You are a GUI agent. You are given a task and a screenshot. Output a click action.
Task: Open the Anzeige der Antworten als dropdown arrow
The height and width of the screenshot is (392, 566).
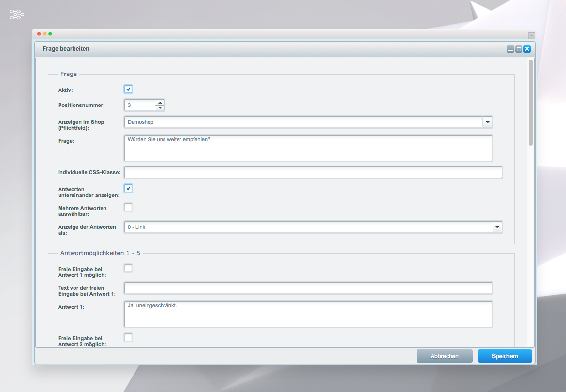click(497, 227)
